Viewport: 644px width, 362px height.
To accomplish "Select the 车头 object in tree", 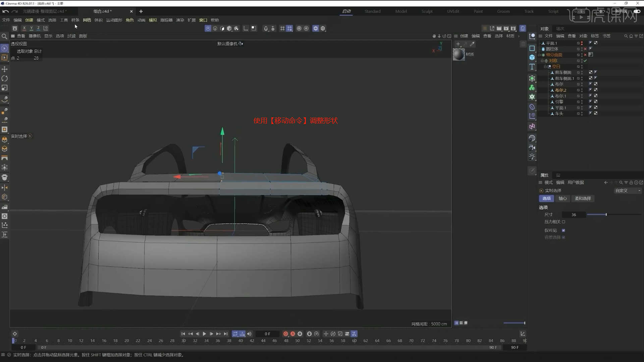I will (x=559, y=114).
